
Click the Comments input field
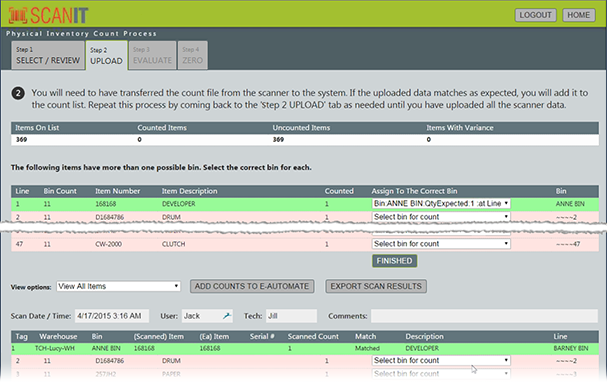coord(484,316)
